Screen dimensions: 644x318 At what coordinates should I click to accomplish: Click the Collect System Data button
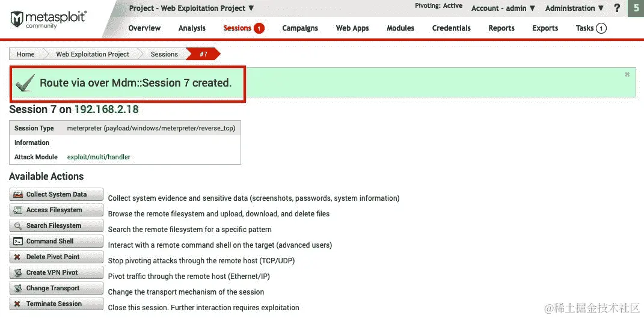[56, 194]
